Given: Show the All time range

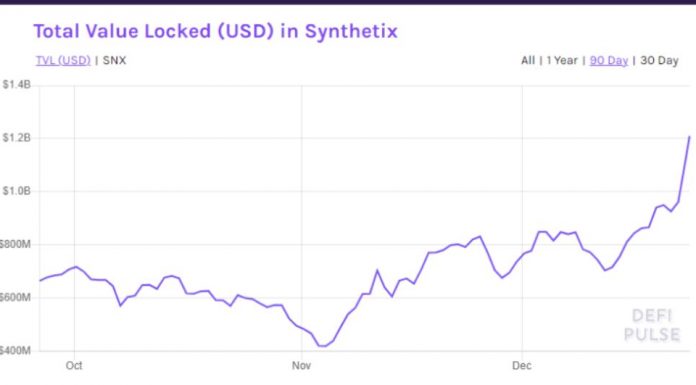Looking at the screenshot, I should click(528, 60).
